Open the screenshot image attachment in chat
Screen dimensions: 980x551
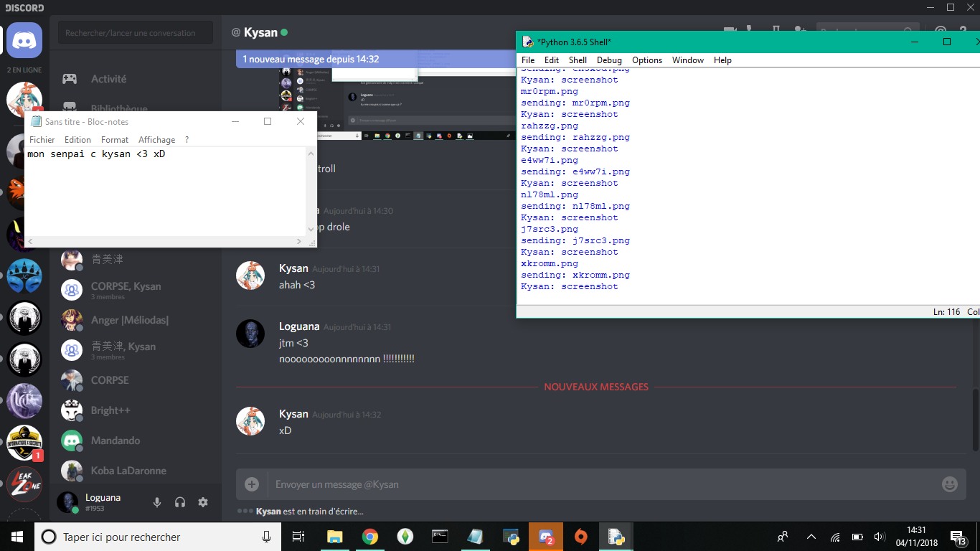pyautogui.click(x=397, y=104)
